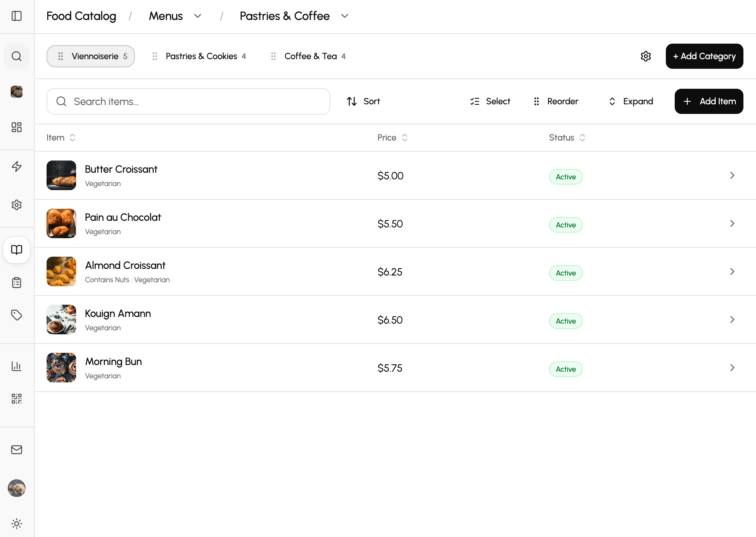Toggle Expand view for items
756x537 pixels.
point(631,101)
